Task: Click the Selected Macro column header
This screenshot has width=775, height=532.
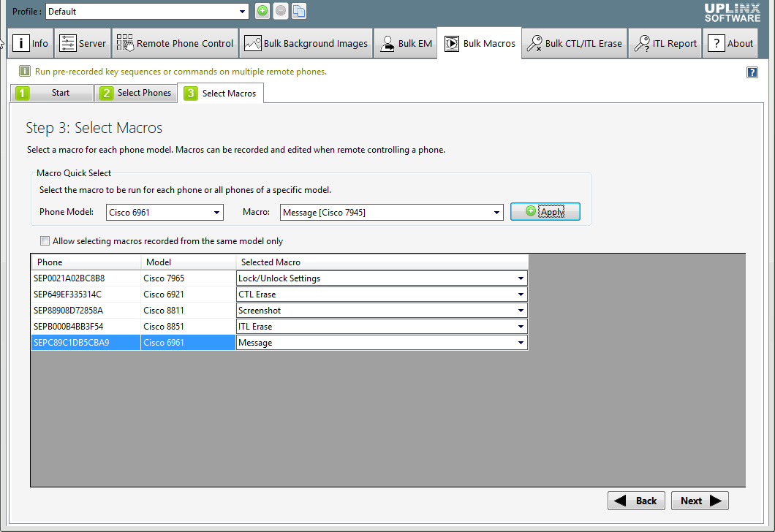Action: click(382, 262)
